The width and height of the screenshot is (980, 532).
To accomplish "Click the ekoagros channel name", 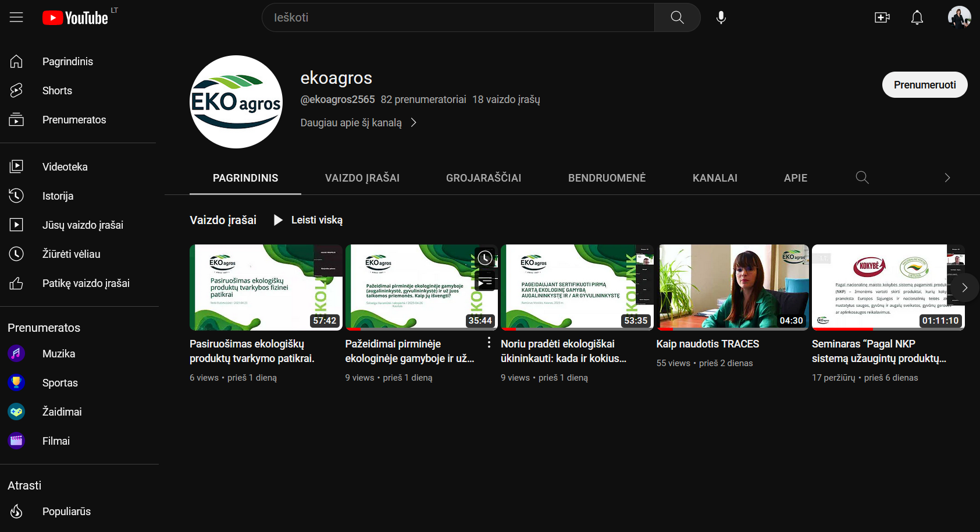I will (x=336, y=78).
